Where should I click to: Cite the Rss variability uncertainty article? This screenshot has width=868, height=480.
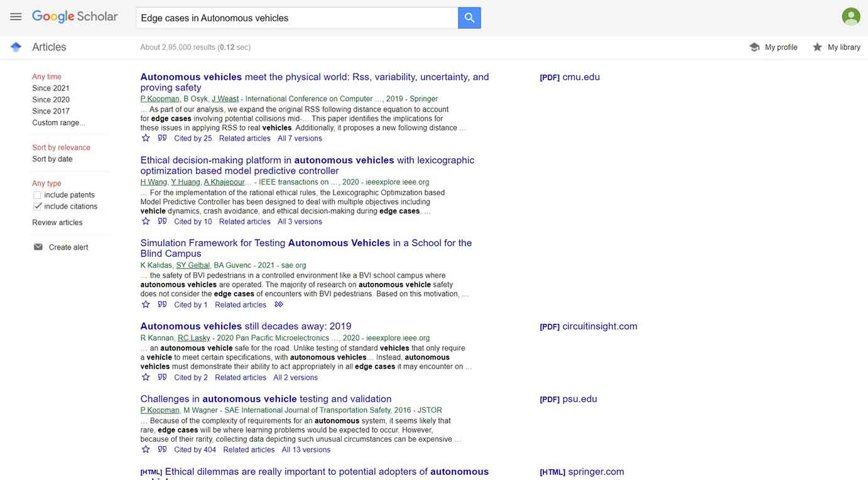click(162, 138)
